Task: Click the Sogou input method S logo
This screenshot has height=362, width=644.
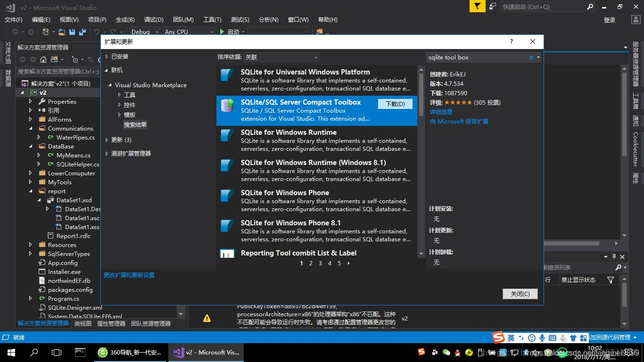Action: [498, 337]
